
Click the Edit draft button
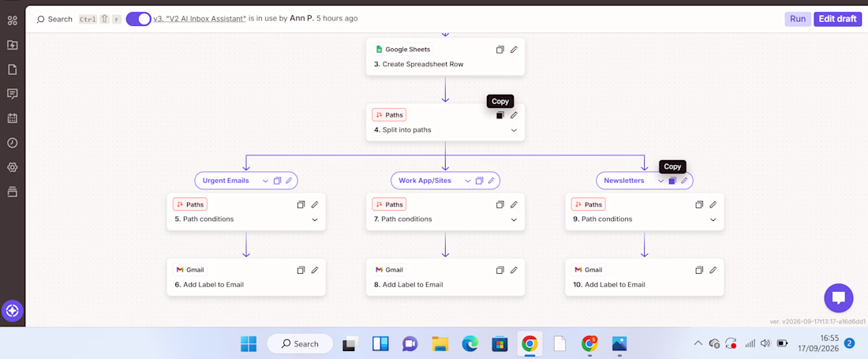click(x=837, y=19)
